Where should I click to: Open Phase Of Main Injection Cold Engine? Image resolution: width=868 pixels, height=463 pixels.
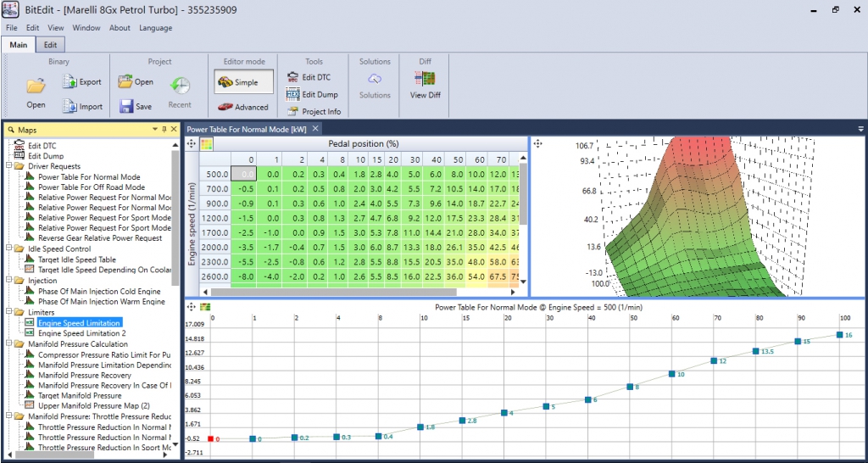[99, 292]
